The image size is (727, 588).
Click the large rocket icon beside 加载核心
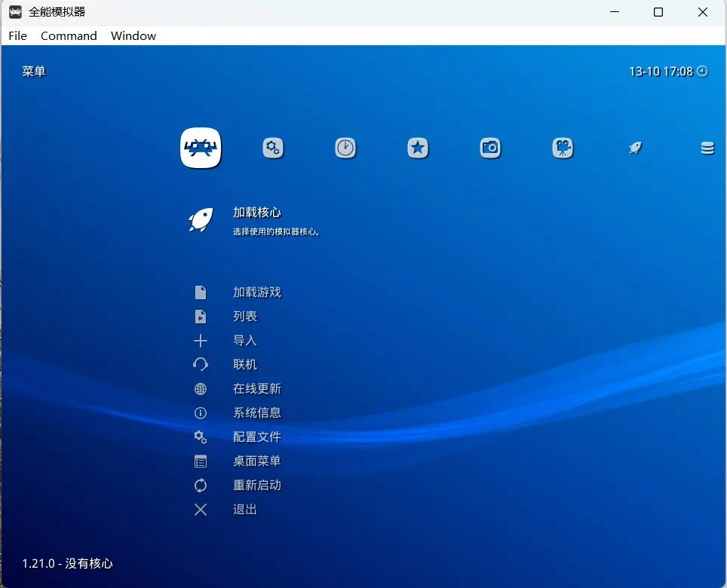tap(201, 220)
